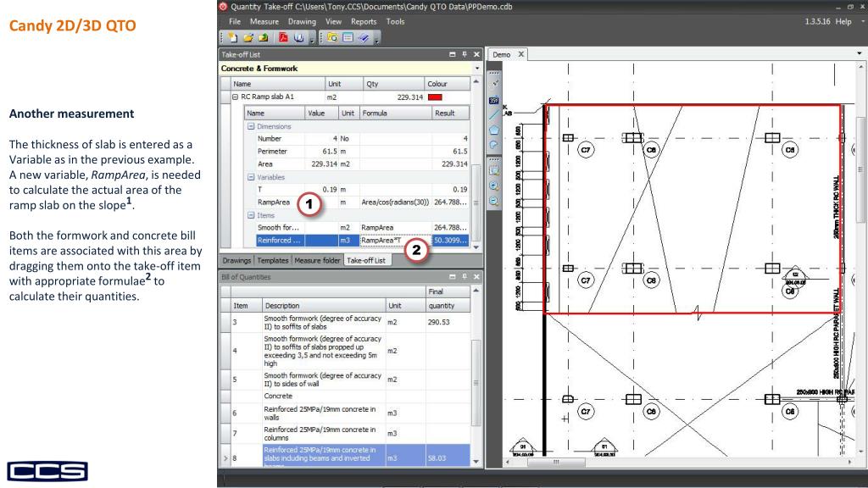Open the Help options dropdown arrow
Viewport: 868px width, 488px height.
point(862,21)
